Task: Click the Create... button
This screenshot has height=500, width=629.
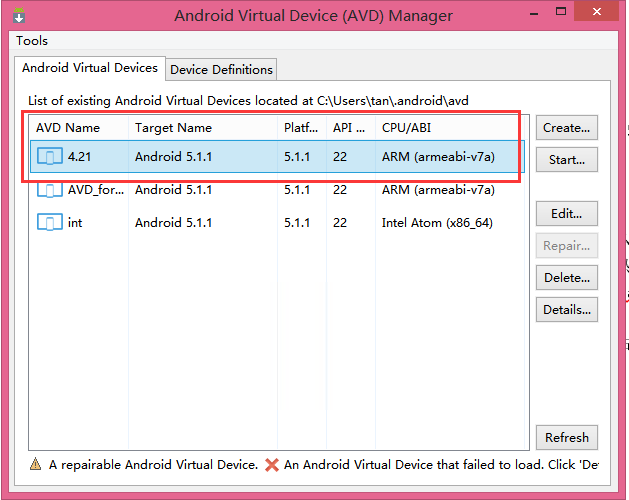Action: (566, 128)
